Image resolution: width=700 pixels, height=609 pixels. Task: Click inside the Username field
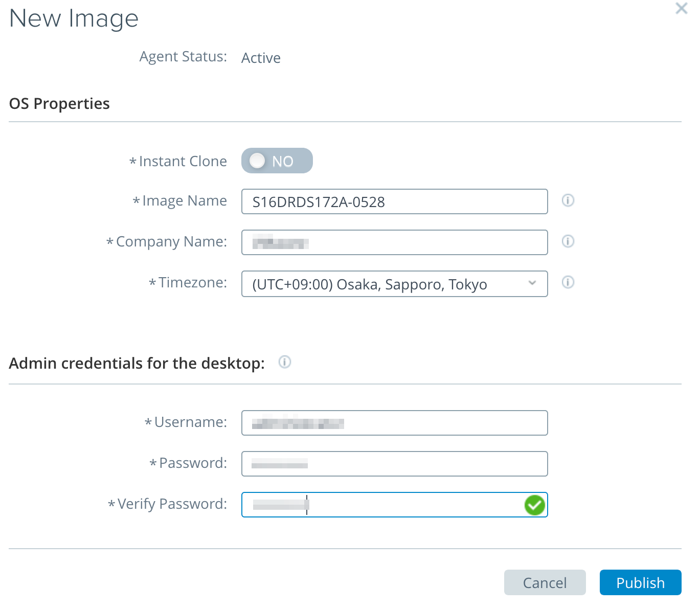point(394,423)
